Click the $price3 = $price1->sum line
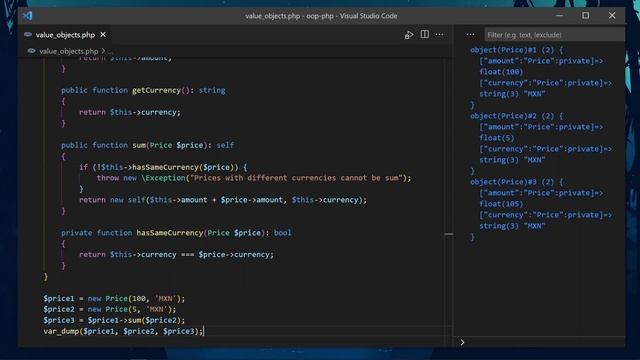Viewport: 640px width, 360px height. point(114,320)
